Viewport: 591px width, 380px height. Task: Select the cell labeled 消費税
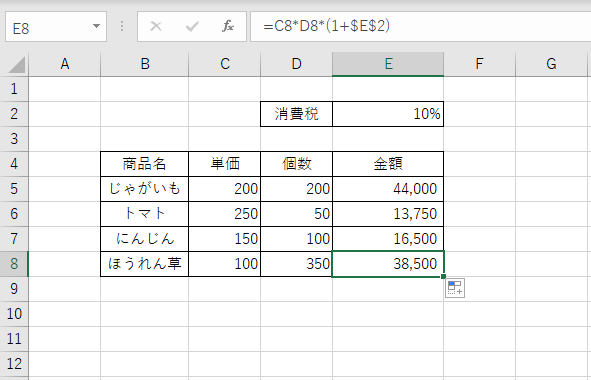297,114
